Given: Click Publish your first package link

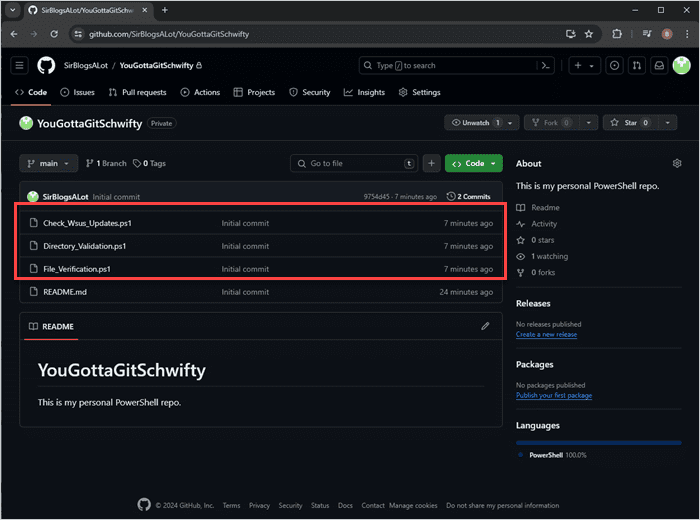Looking at the screenshot, I should (554, 395).
